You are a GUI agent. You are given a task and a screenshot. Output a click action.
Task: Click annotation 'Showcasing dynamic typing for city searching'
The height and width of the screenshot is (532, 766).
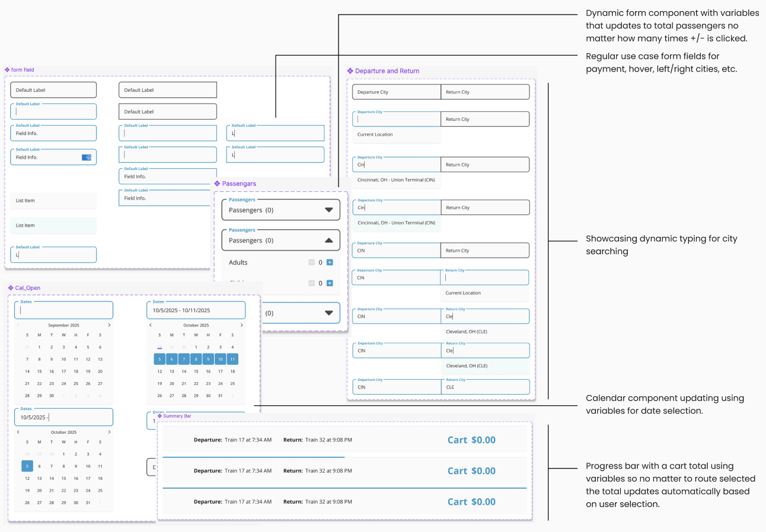[x=662, y=245]
